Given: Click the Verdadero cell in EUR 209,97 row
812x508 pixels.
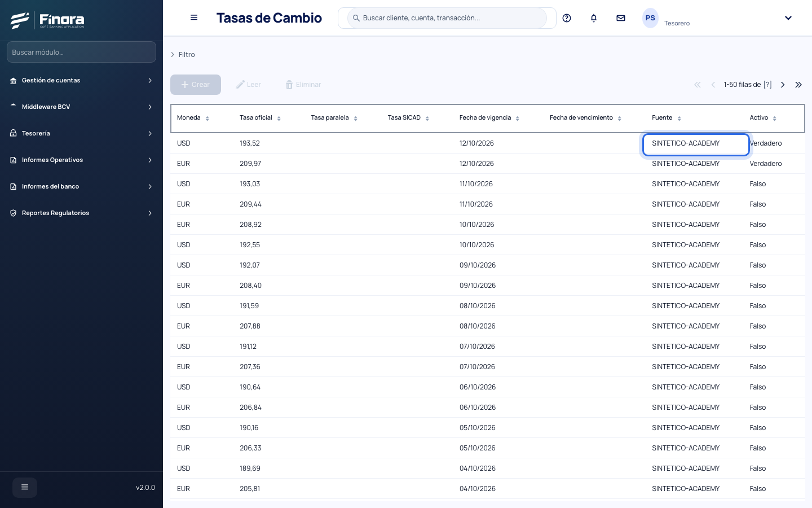Looking at the screenshot, I should pyautogui.click(x=766, y=164).
